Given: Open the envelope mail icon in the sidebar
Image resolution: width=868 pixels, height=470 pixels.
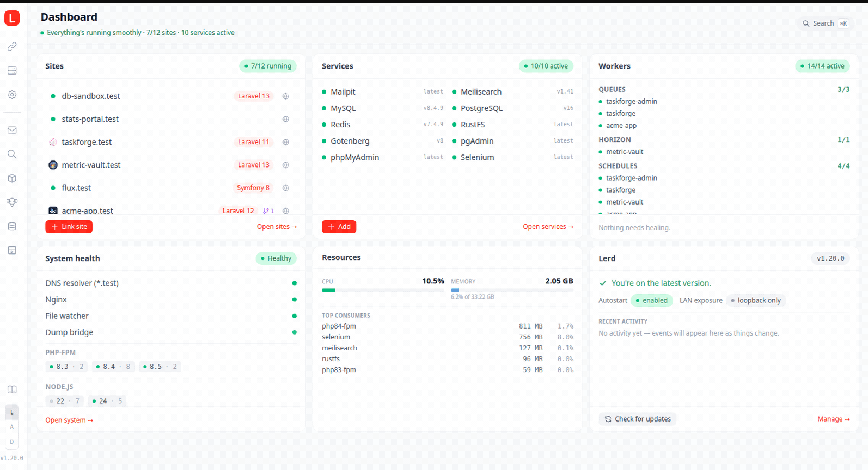Looking at the screenshot, I should click(x=12, y=130).
